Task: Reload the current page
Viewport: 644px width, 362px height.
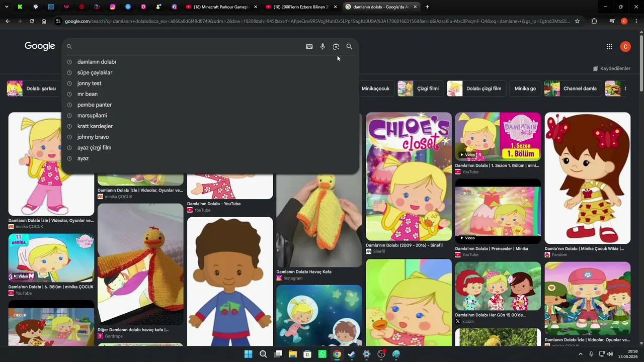Action: [x=32, y=21]
